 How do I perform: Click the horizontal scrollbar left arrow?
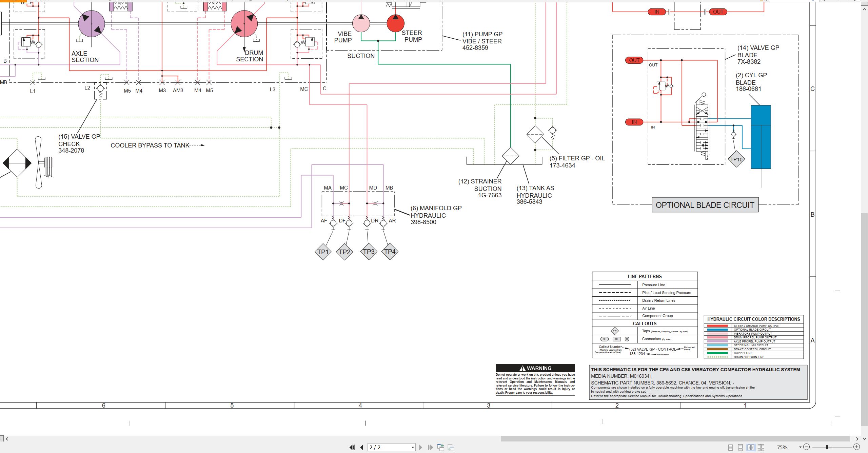(x=7, y=439)
